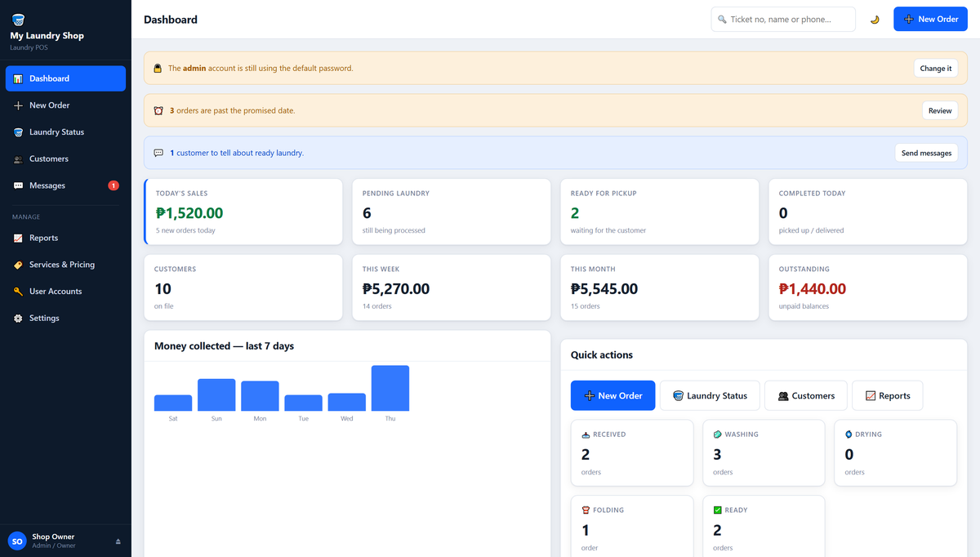Click the Change it password button

(x=936, y=69)
